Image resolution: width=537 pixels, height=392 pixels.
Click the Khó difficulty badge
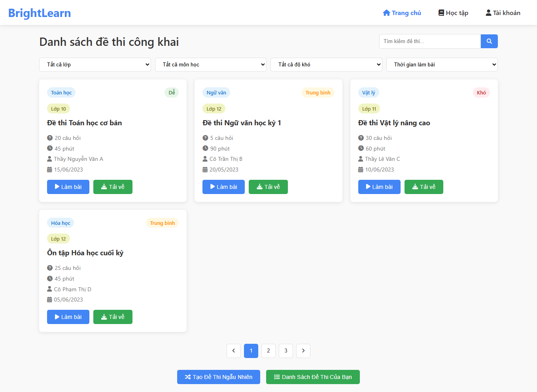pyautogui.click(x=481, y=92)
